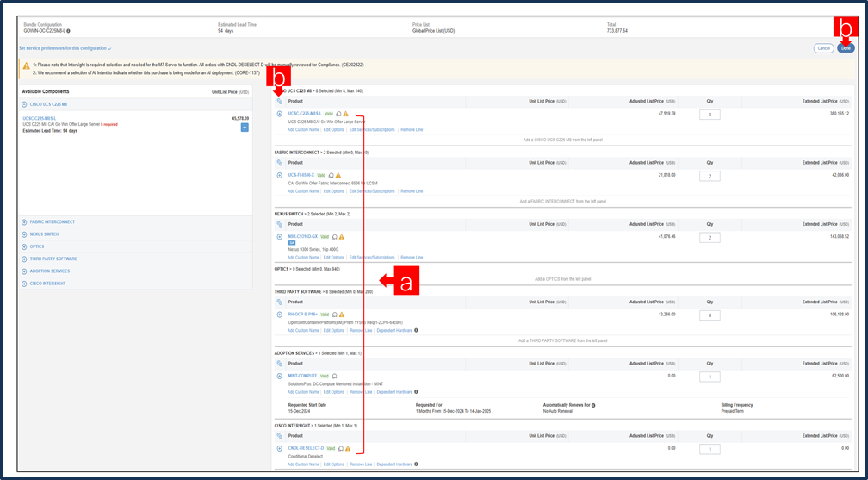Click the SA badge under N9K-C9316D-GX
This screenshot has width=868, height=480.
pos(292,243)
